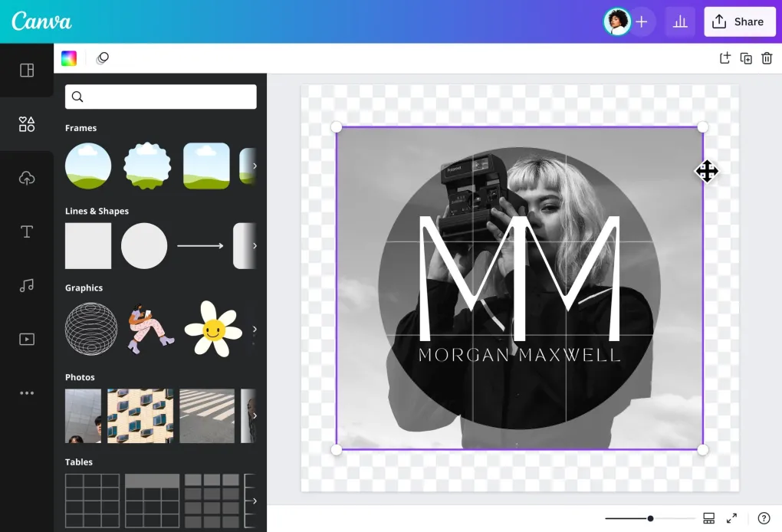Open transparency overlapping circles icon
The height and width of the screenshot is (532, 782).
(x=103, y=58)
